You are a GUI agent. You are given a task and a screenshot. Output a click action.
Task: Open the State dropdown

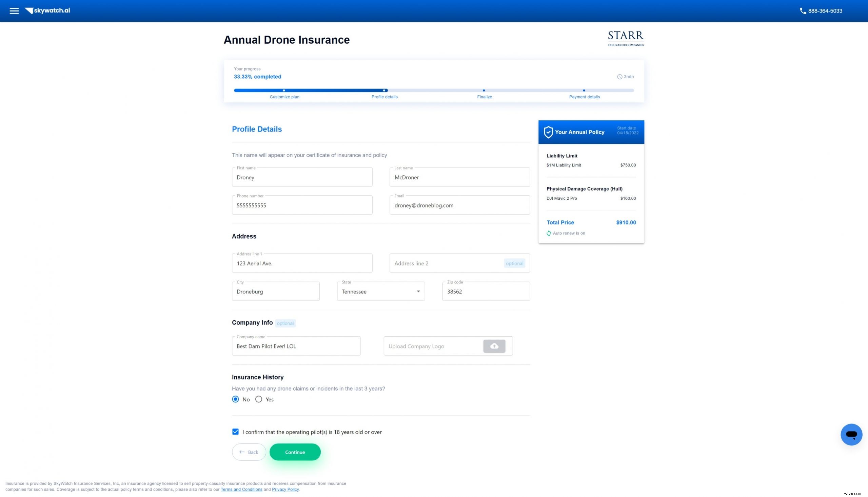[380, 291]
